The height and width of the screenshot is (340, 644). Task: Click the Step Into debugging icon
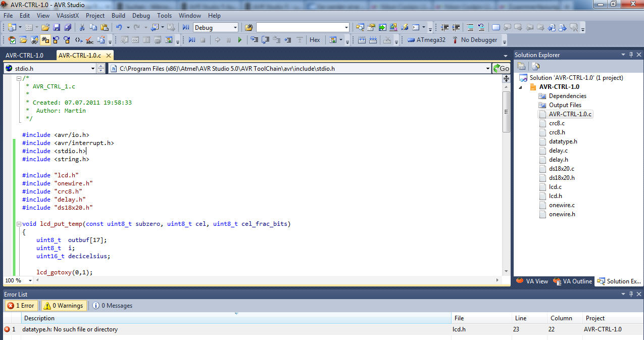click(255, 40)
